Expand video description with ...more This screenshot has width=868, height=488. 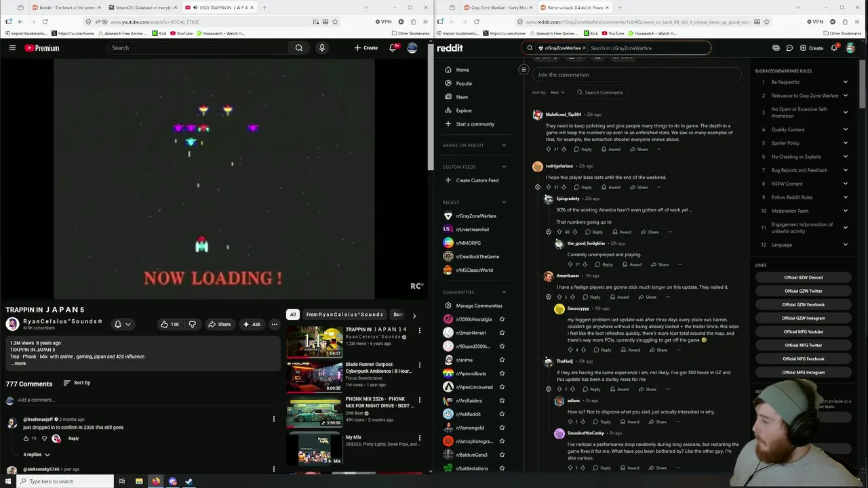coord(18,363)
